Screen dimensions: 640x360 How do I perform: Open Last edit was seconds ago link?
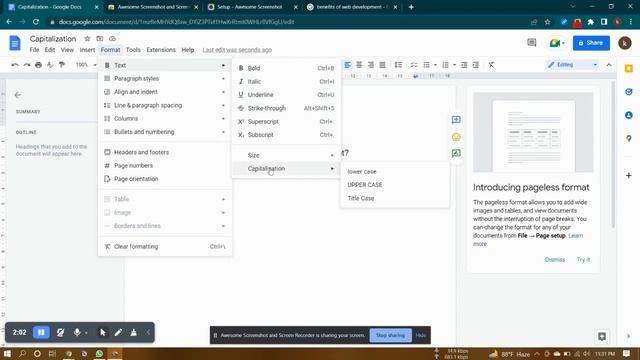click(x=237, y=50)
